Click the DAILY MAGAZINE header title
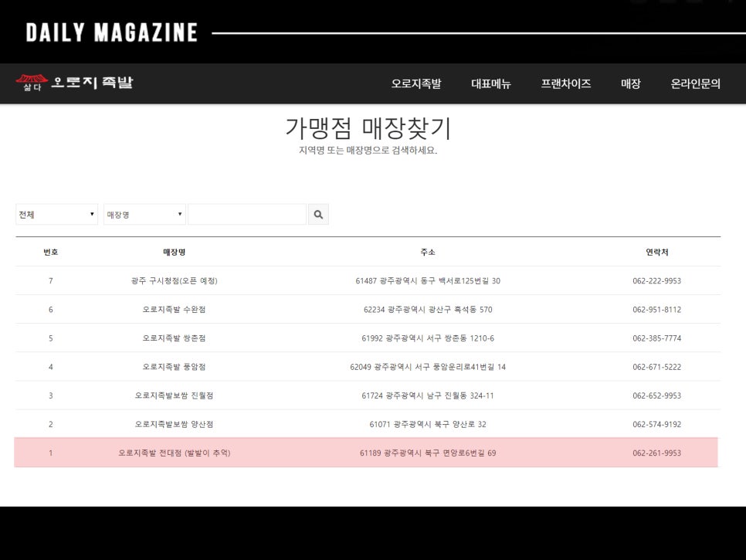Image resolution: width=746 pixels, height=560 pixels. 112,33
